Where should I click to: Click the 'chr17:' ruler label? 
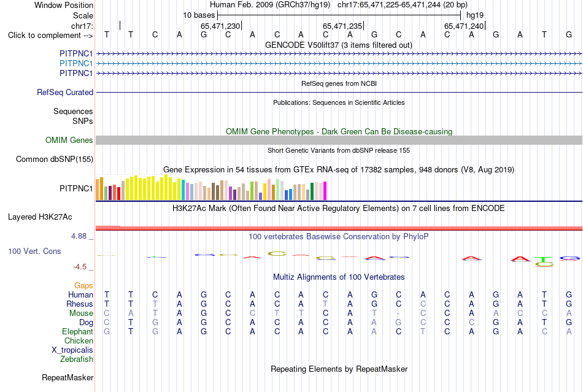tap(82, 26)
